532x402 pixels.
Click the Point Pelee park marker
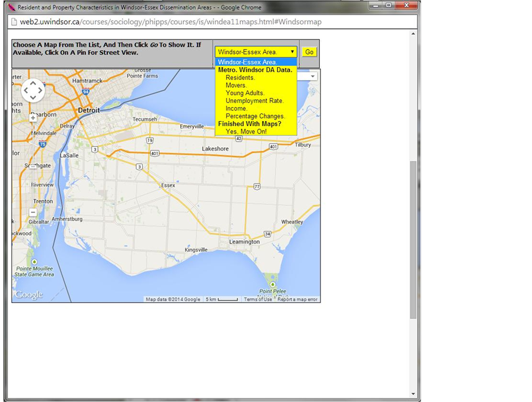[x=272, y=284]
